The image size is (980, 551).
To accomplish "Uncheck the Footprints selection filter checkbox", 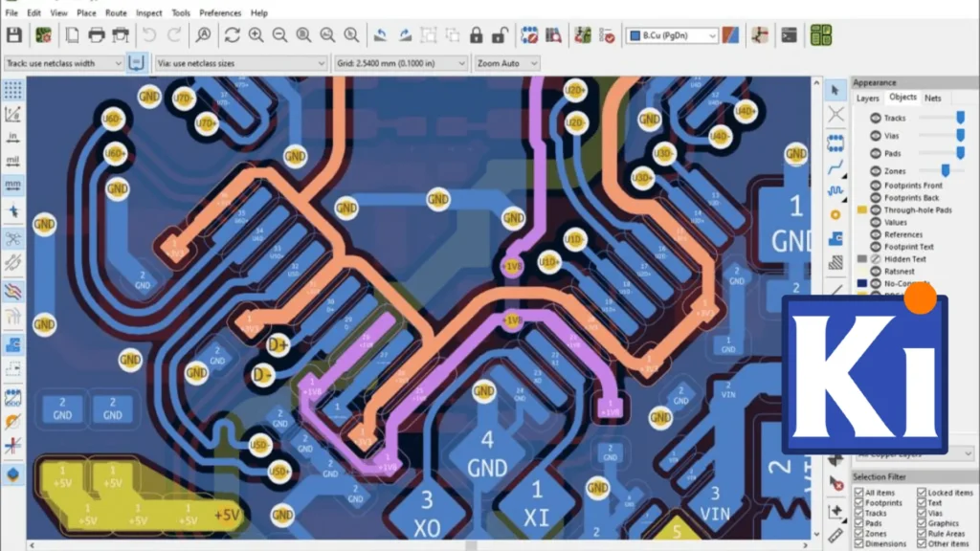I will [x=858, y=502].
